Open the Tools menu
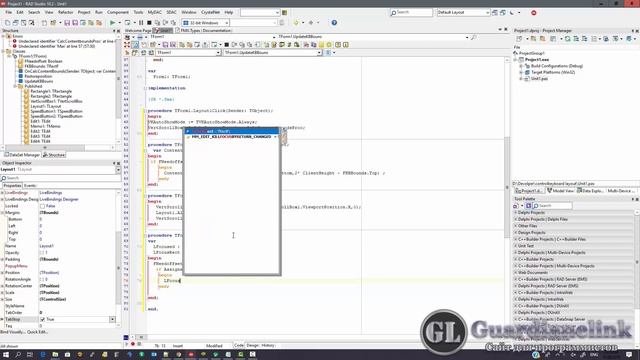The width and height of the screenshot is (640, 360). [138, 13]
